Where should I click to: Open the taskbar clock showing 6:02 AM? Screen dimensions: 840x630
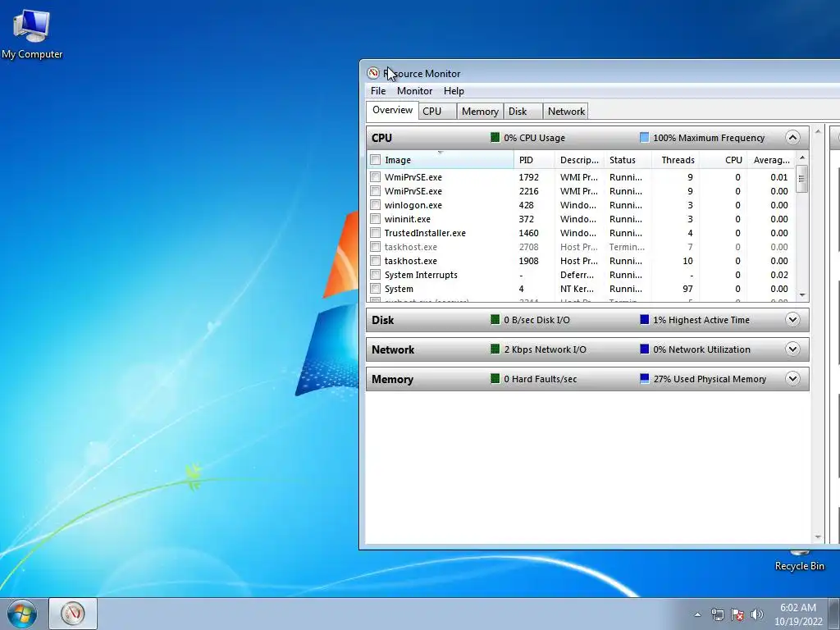tap(797, 614)
